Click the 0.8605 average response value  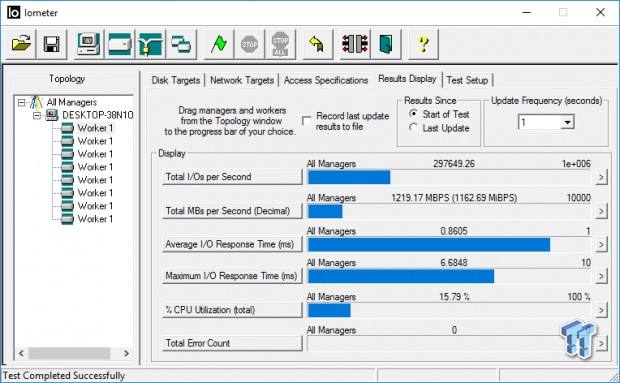(454, 231)
